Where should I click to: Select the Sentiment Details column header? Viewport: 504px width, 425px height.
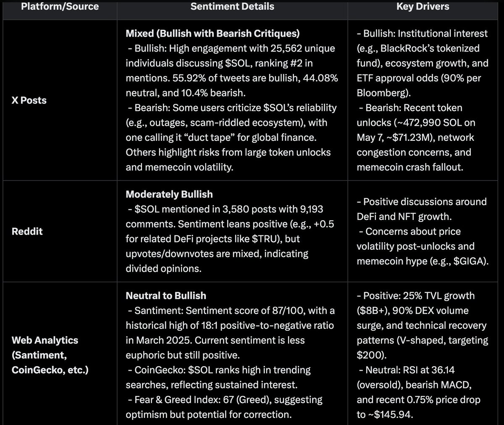[232, 6]
